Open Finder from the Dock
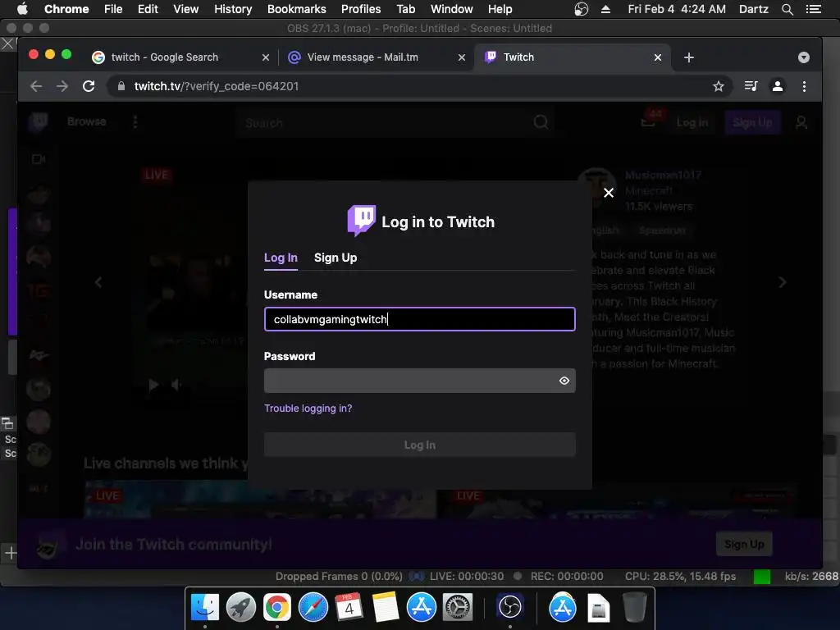840x630 pixels. point(205,607)
